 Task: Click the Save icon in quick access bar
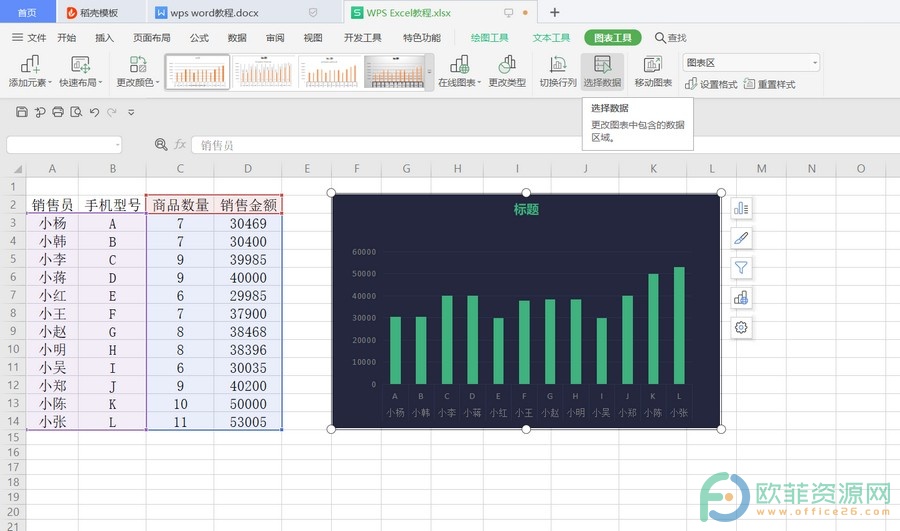click(22, 112)
